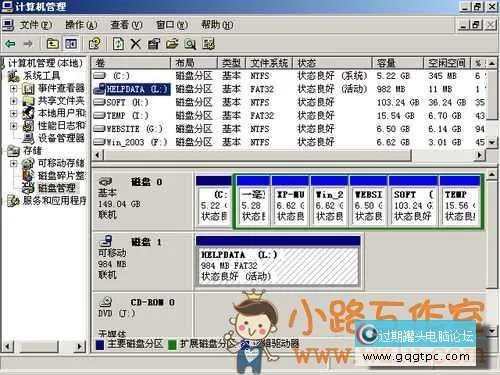
Task: Click the 设备管理器 icon in the tree
Action: [28, 138]
